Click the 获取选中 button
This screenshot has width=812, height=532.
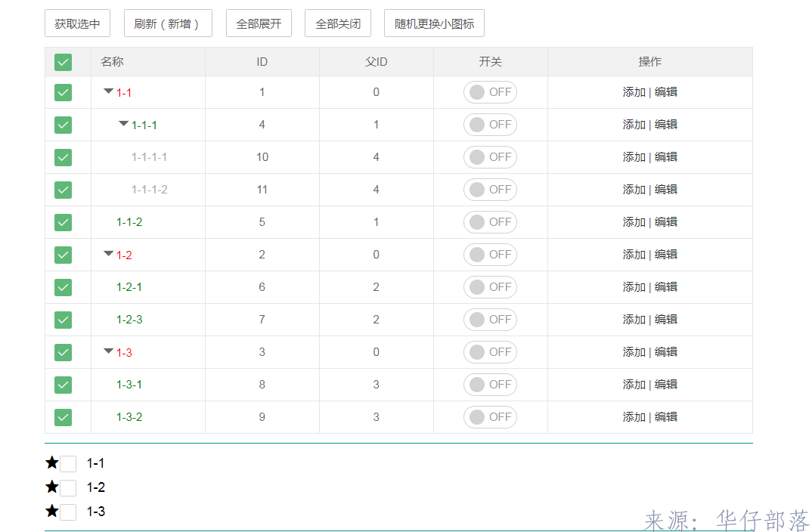[x=77, y=23]
